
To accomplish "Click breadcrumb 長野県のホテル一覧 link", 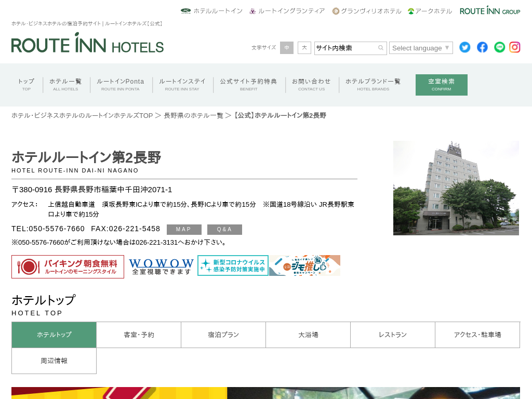I will pyautogui.click(x=193, y=115).
